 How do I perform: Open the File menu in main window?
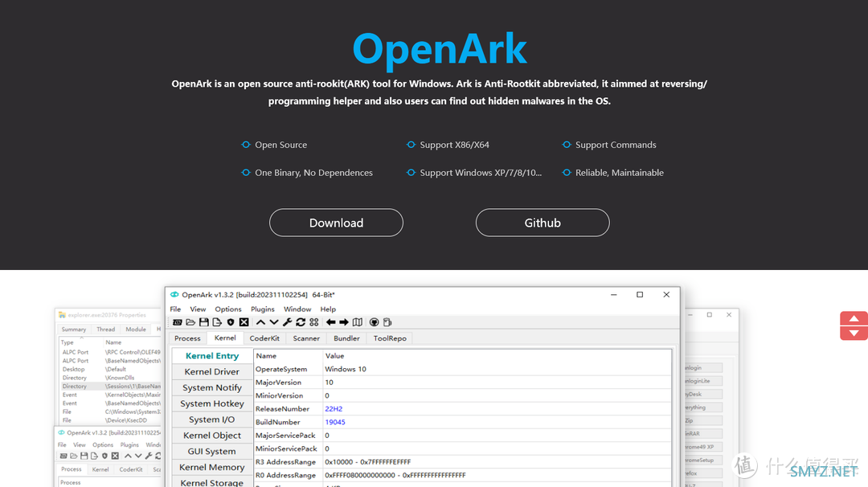click(175, 309)
